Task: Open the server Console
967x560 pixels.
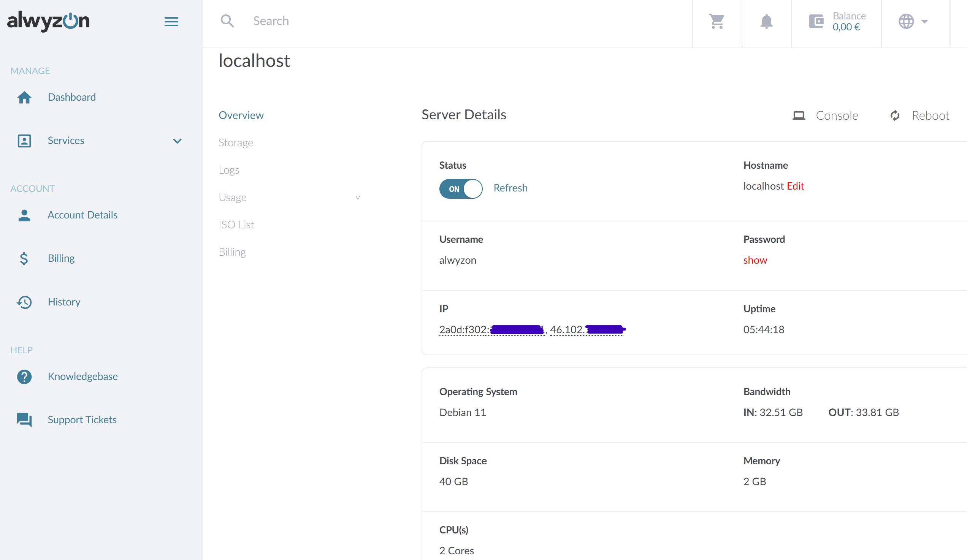Action: coord(825,115)
